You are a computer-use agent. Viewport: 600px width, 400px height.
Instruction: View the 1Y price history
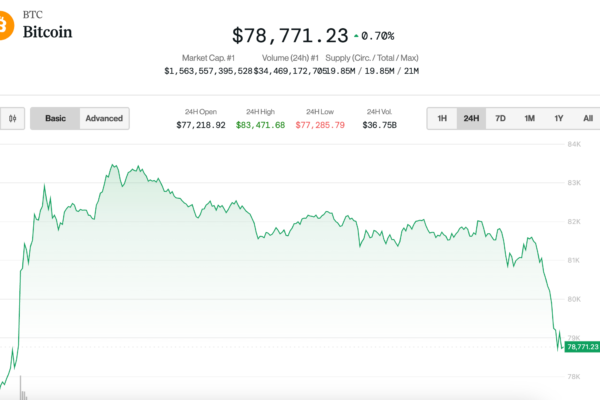[x=559, y=118]
